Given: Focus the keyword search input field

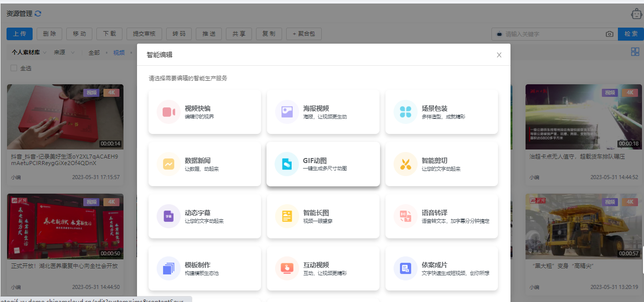Looking at the screenshot, I should (x=552, y=34).
